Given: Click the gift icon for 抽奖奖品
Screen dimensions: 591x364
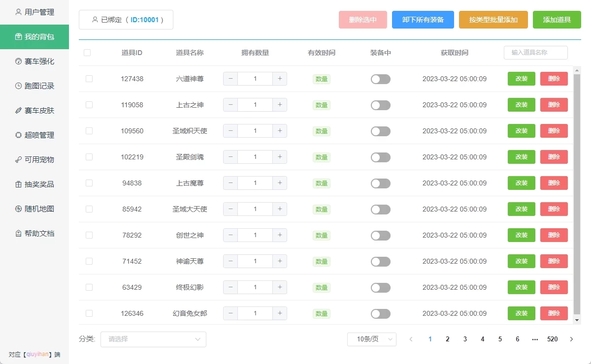Looking at the screenshot, I should 18,184.
